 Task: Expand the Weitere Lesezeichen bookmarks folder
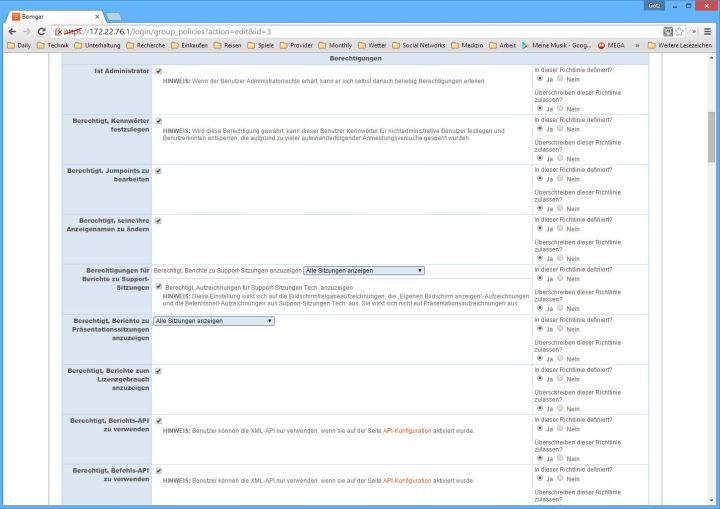(678, 45)
